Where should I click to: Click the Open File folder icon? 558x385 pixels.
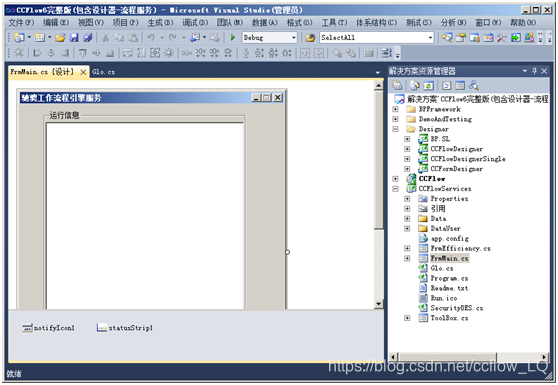coord(60,37)
